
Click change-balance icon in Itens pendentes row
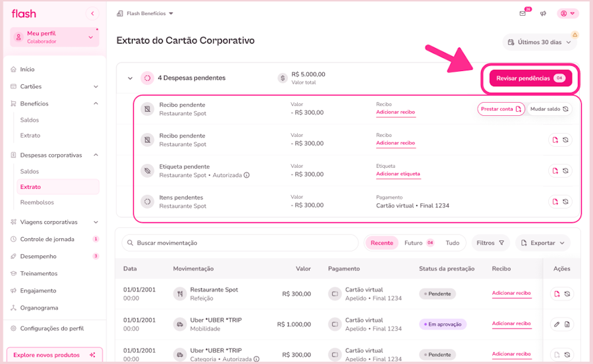(x=565, y=202)
